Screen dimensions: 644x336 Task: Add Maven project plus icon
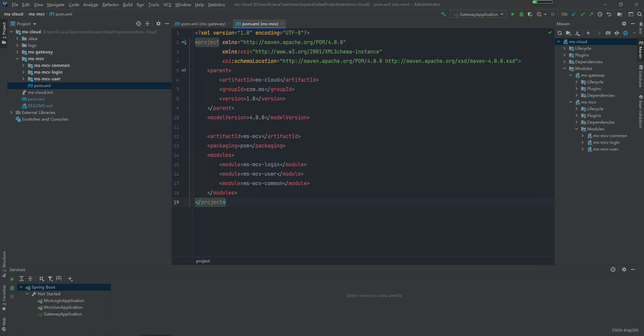[x=588, y=33]
